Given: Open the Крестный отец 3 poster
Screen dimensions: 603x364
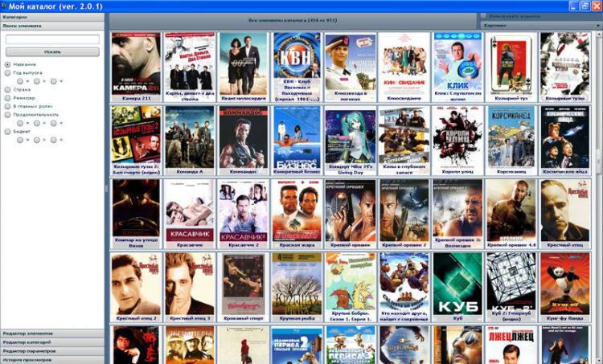Looking at the screenshot, I should pos(190,284).
